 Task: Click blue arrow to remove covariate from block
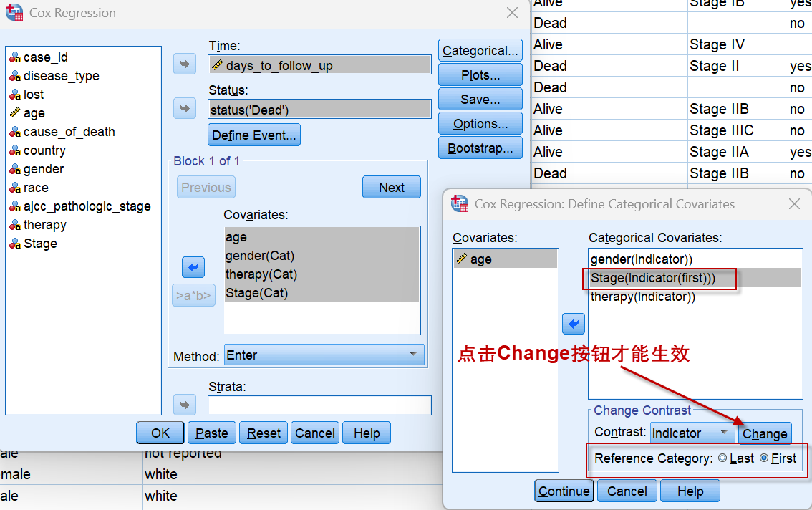coord(193,267)
